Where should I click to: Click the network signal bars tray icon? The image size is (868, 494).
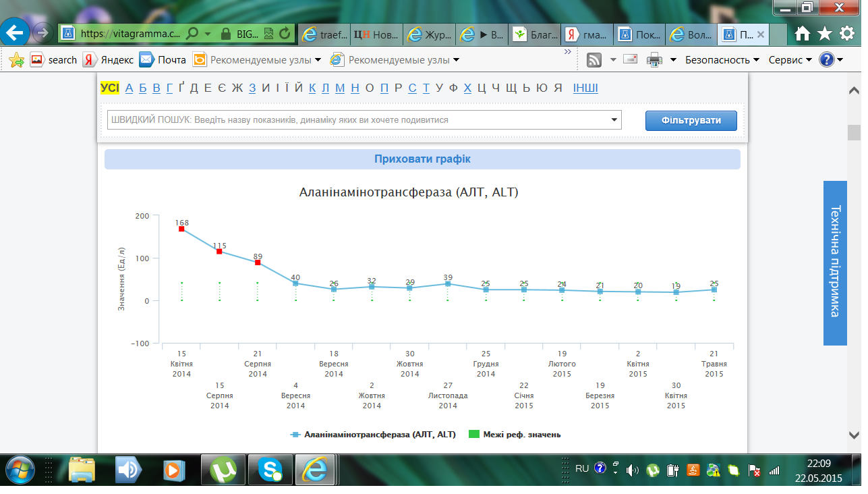coord(774,470)
